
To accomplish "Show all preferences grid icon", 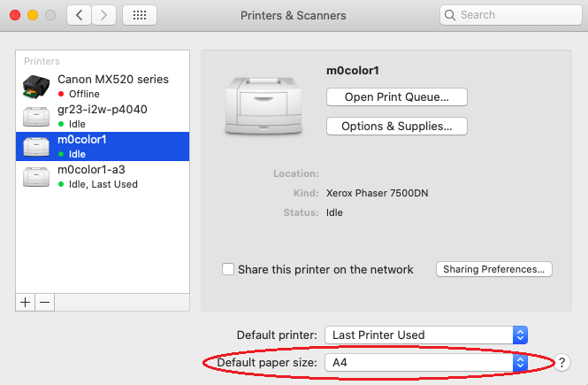I will coord(140,15).
